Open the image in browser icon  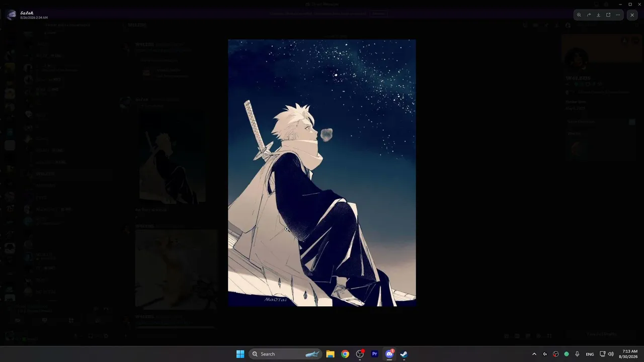coord(608,15)
